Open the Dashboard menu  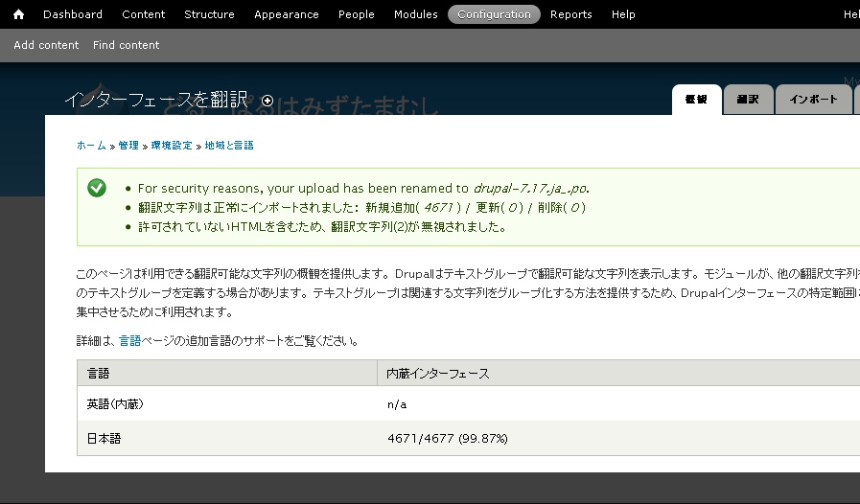pyautogui.click(x=73, y=14)
